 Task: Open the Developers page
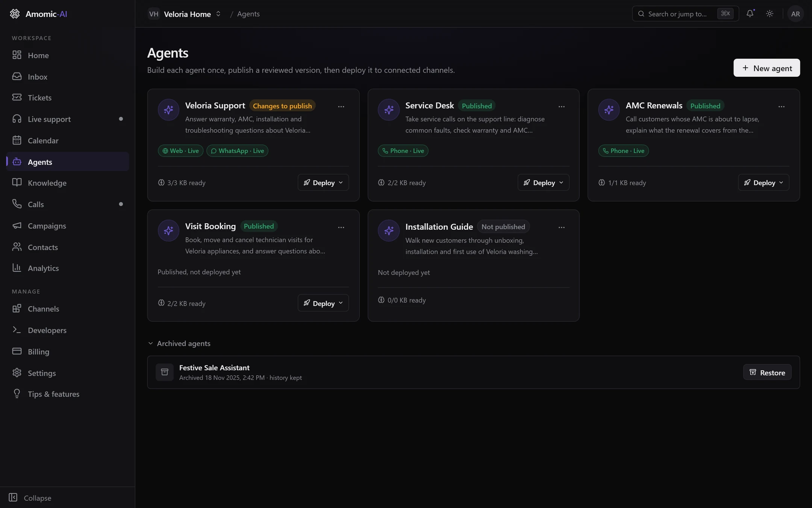(x=68, y=330)
